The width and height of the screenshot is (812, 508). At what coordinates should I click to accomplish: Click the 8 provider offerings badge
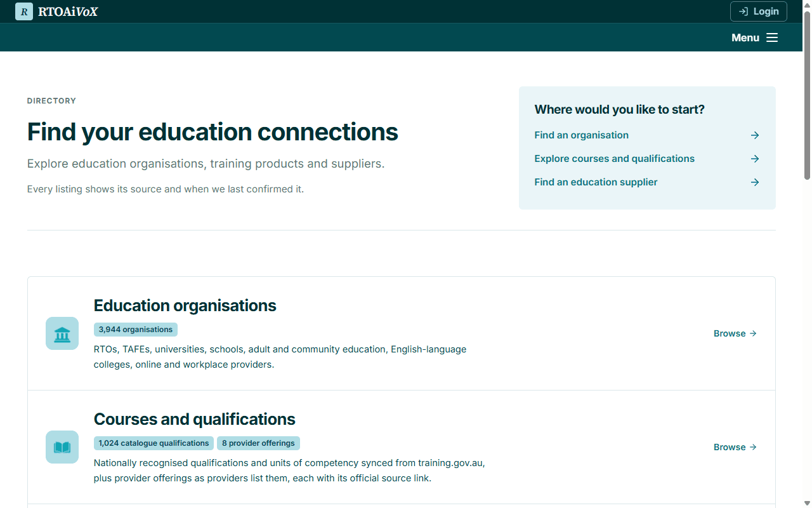click(x=258, y=443)
